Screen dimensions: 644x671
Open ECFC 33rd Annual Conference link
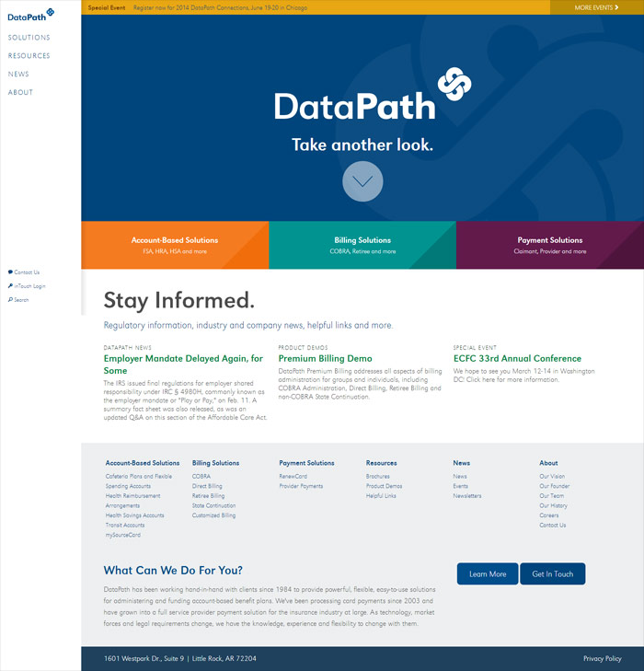517,359
